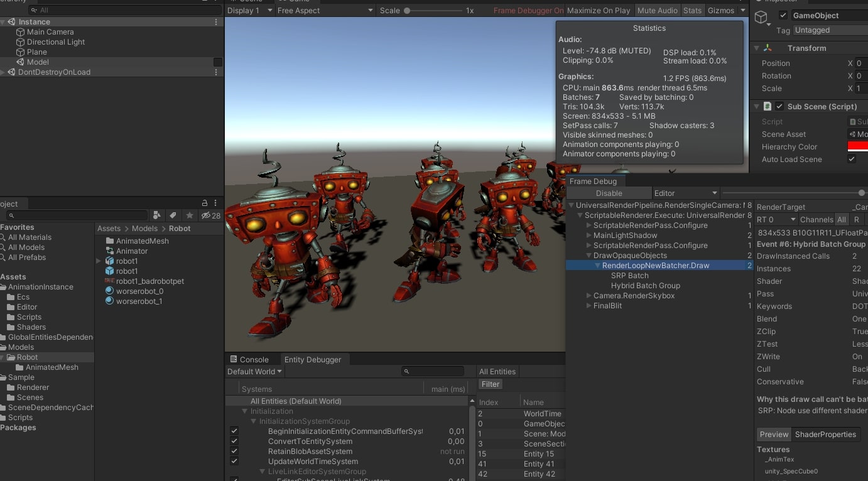This screenshot has width=868, height=481.
Task: Click the Project panel lock icon
Action: pos(205,203)
